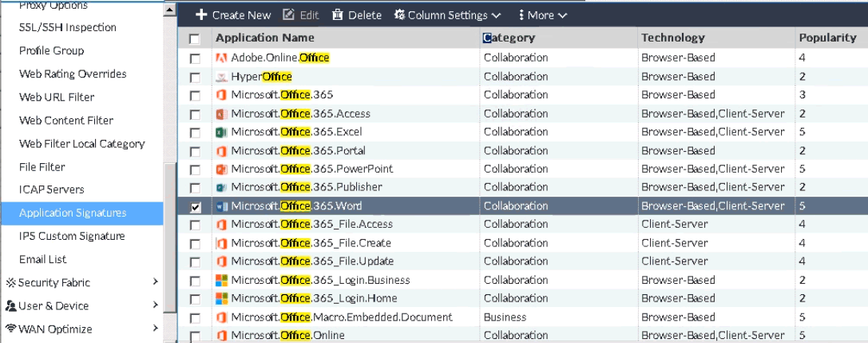This screenshot has width=868, height=343.
Task: Check the HyperOffice row checkbox
Action: tap(195, 77)
